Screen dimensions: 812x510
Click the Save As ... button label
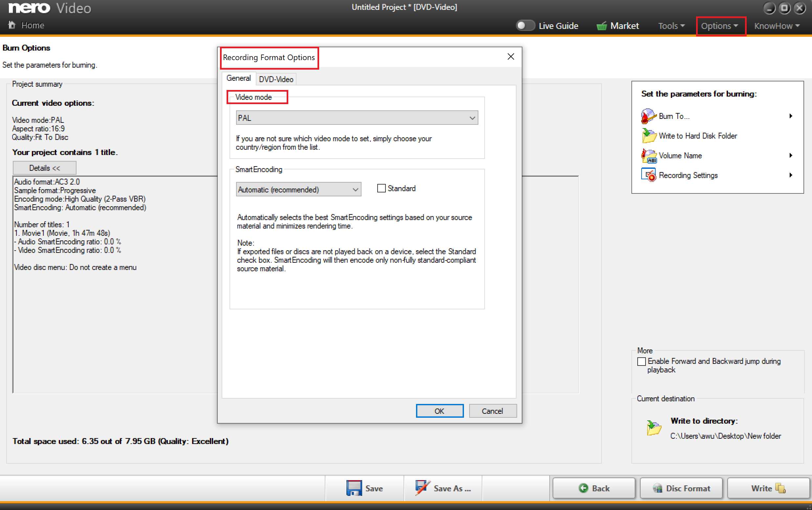[x=452, y=488]
